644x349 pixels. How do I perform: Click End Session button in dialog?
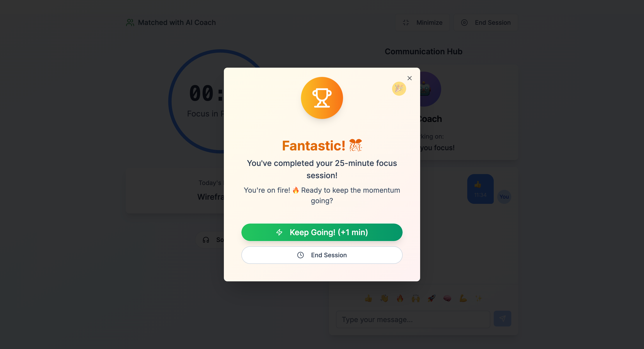pyautogui.click(x=322, y=255)
